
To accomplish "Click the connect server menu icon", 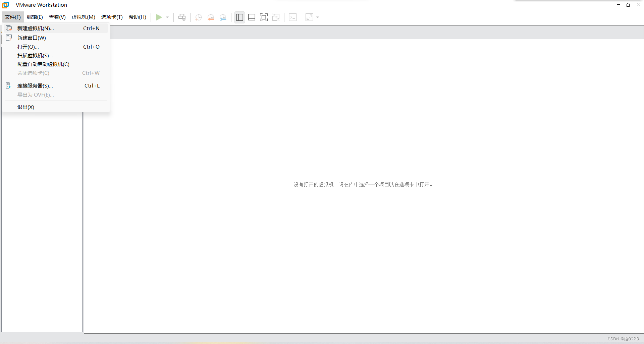I will coord(9,85).
